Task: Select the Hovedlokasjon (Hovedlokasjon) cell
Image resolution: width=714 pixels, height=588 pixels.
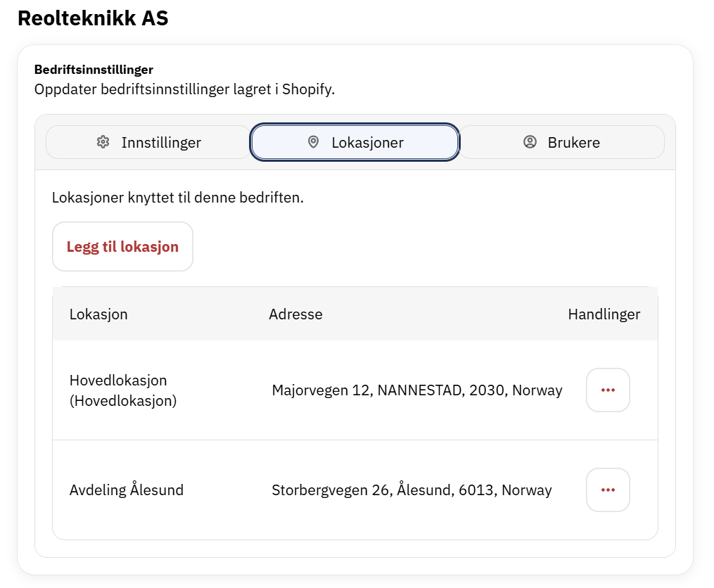Action: tap(123, 390)
